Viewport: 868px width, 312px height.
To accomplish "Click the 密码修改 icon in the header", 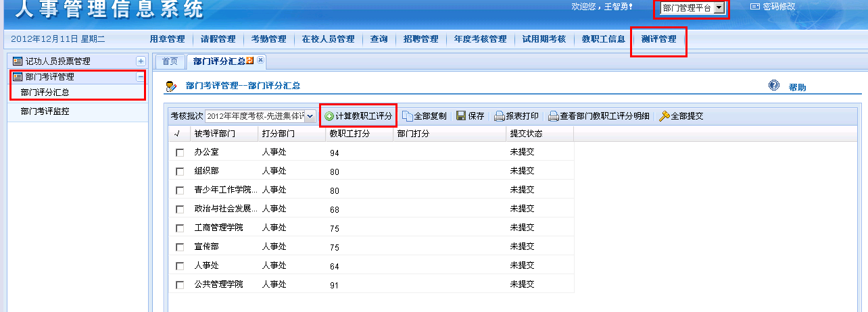I will tap(755, 7).
